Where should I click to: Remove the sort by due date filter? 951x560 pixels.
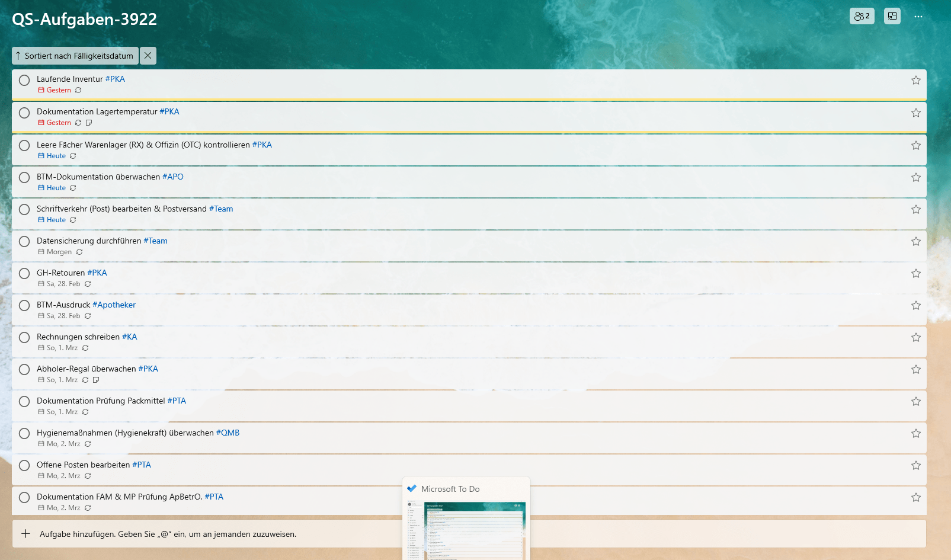(x=148, y=56)
